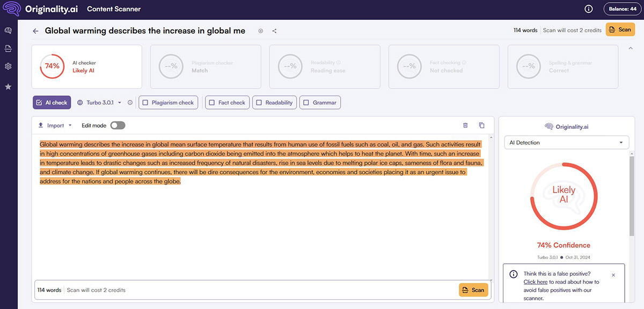Open settings gear in left sidebar

click(8, 67)
